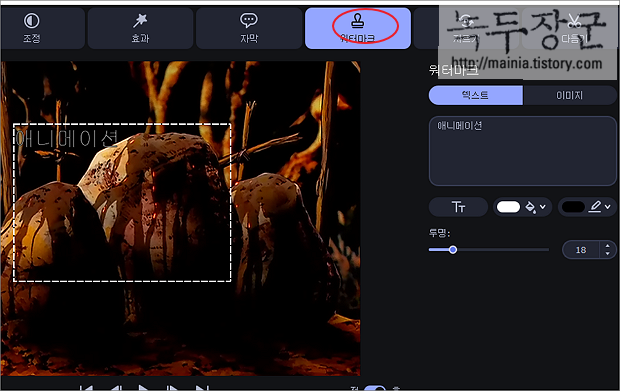Click the black outline color swatch

[573, 207]
